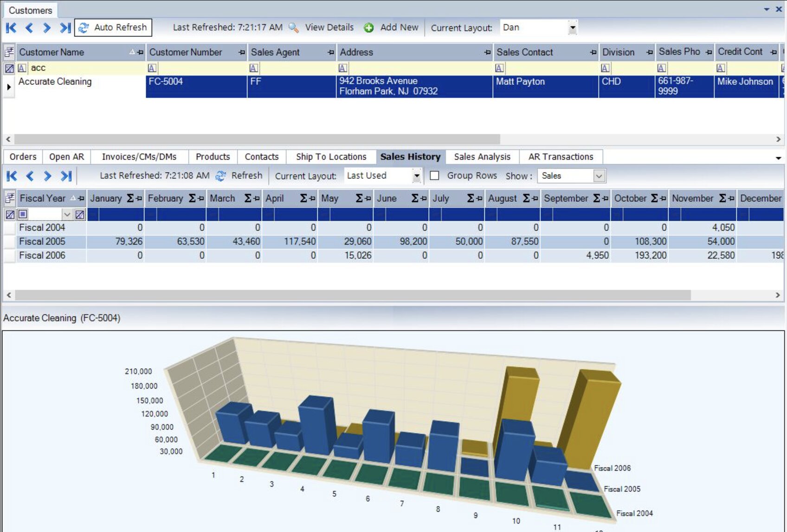Screen dimensions: 787x532
Task: Click the Add New green plus icon
Action: click(368, 28)
